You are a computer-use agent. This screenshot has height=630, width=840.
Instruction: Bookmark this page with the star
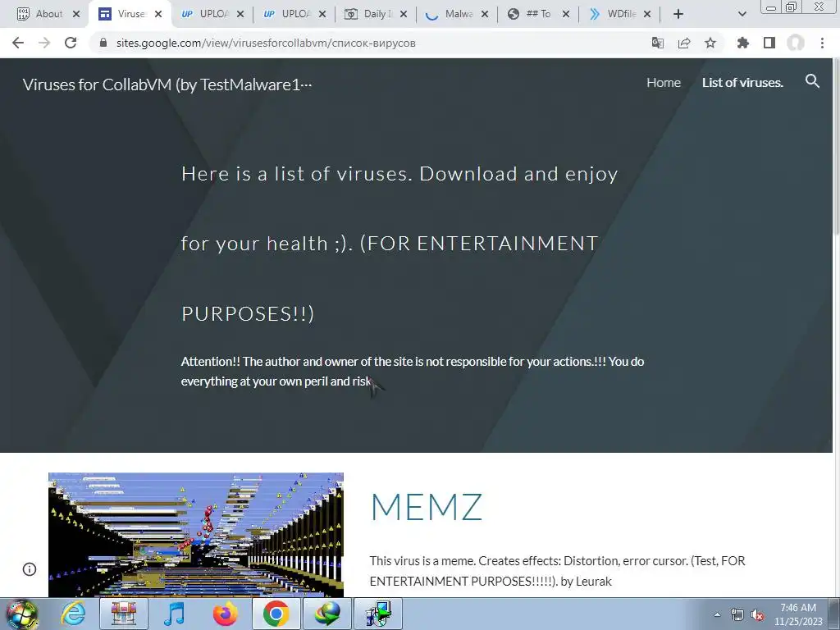[710, 43]
